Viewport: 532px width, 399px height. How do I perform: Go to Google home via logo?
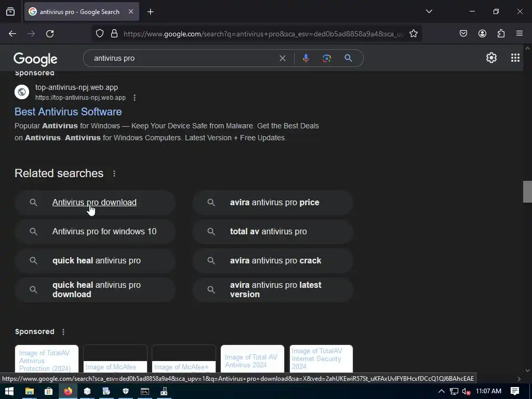click(x=35, y=59)
